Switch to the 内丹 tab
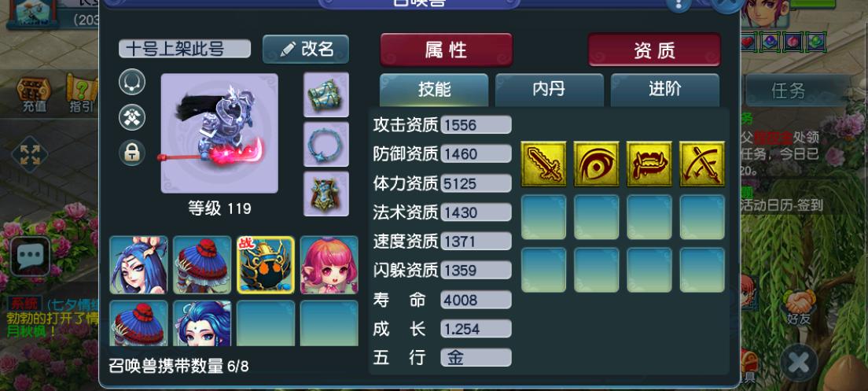Viewport: 868px width, 391px height. pos(549,90)
